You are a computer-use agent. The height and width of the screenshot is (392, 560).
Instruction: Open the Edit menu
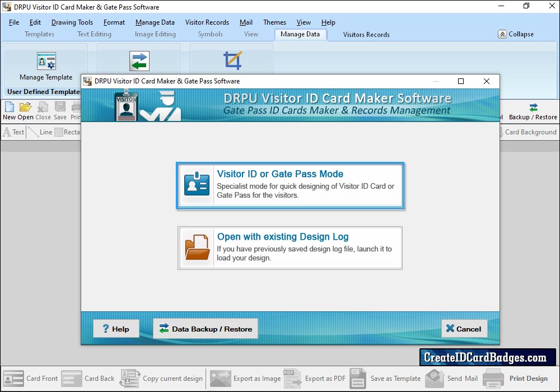coord(35,22)
